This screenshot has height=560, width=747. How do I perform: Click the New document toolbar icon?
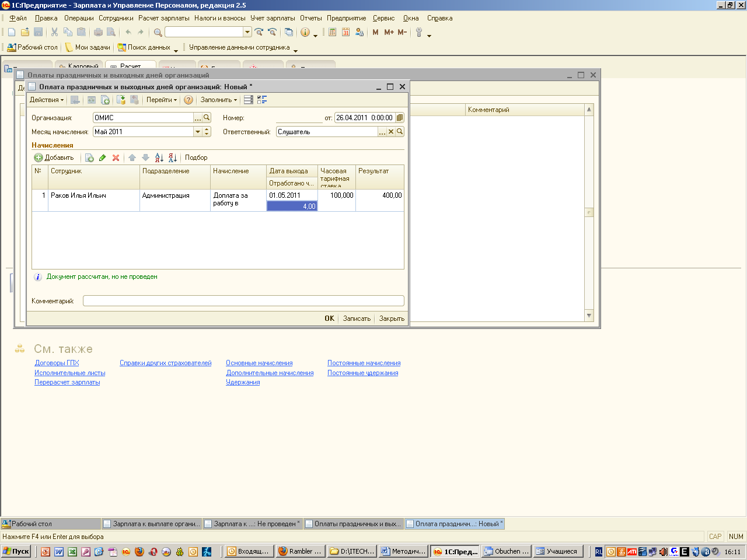point(12,32)
